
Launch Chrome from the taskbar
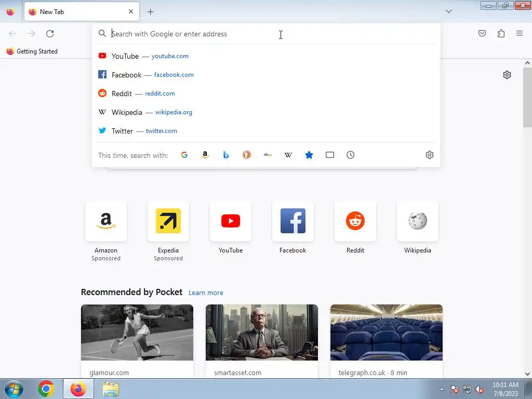tap(46, 389)
